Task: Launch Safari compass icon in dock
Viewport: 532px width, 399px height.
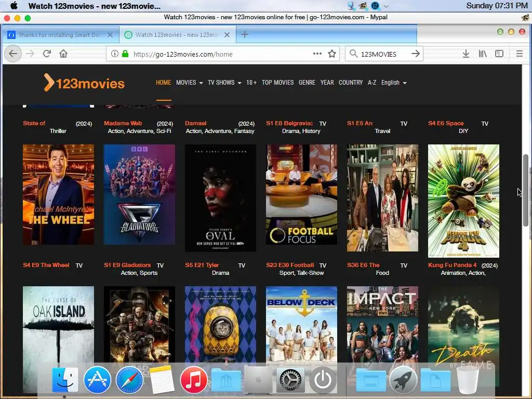Action: 129,380
